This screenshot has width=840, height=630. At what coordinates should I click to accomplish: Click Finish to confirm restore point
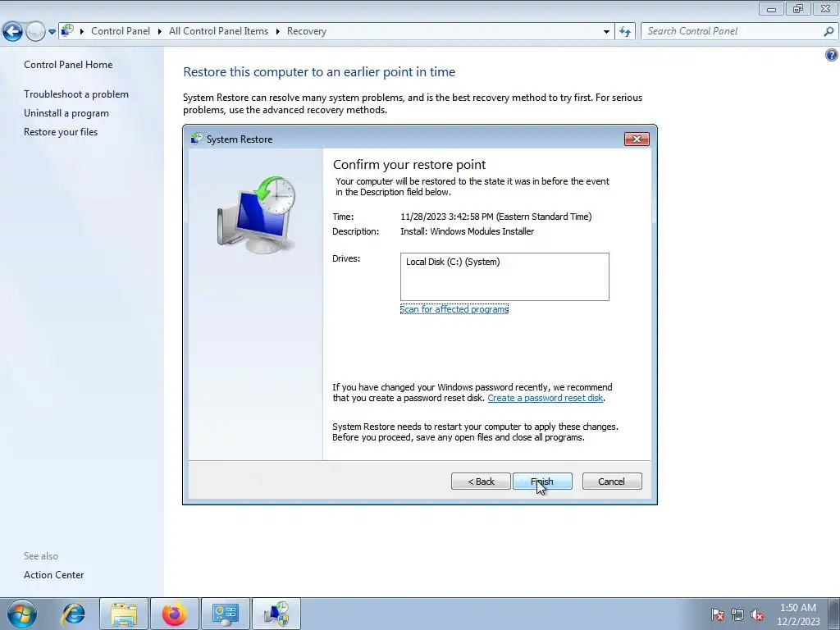(542, 482)
